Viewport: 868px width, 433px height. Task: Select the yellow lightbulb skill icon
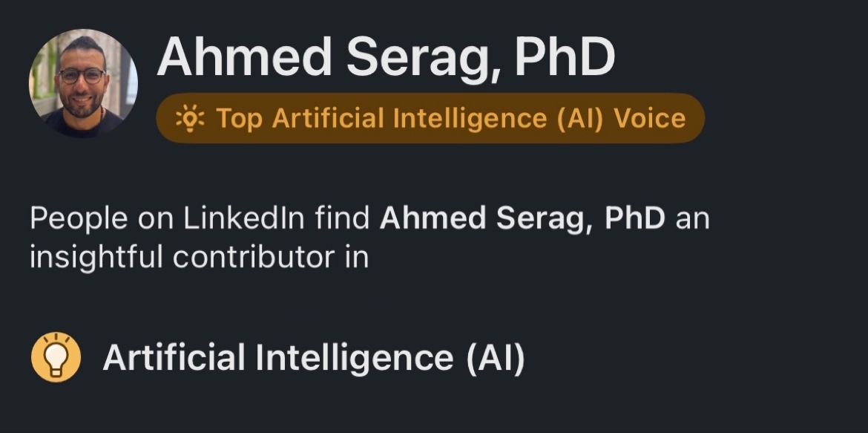(x=56, y=358)
